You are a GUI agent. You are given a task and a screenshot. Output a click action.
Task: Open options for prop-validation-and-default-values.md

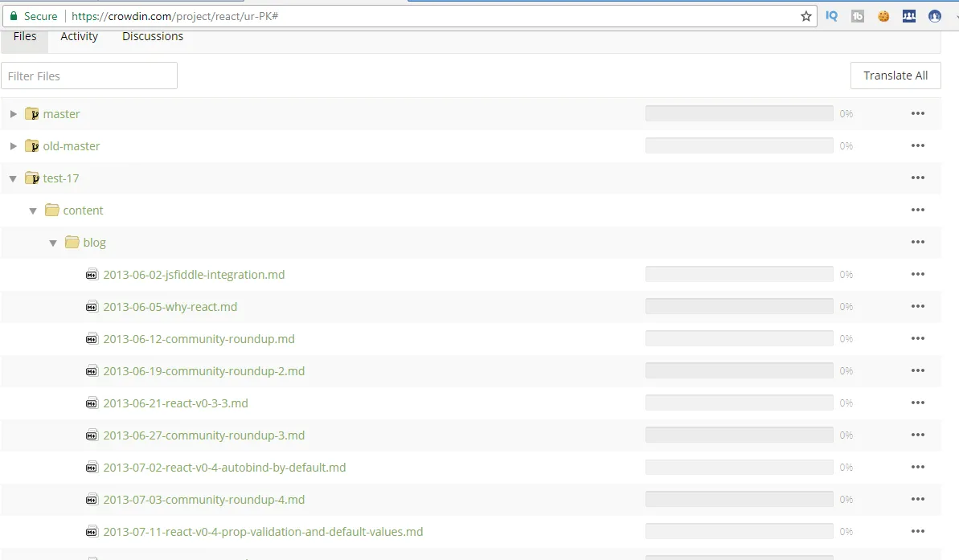point(917,531)
